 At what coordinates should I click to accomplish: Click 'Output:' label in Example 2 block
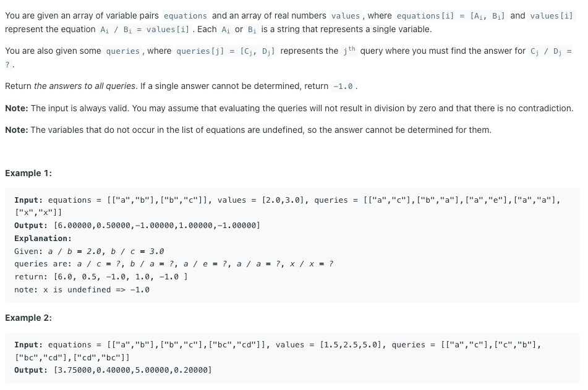pos(31,370)
